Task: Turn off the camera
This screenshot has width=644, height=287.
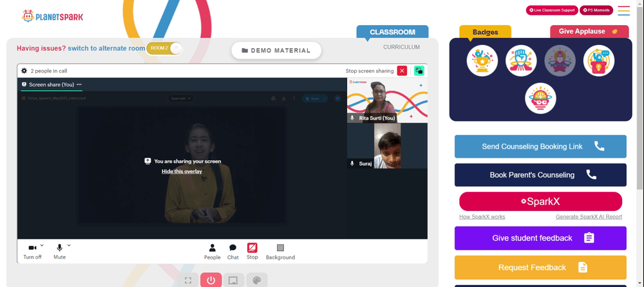Action: click(x=32, y=252)
